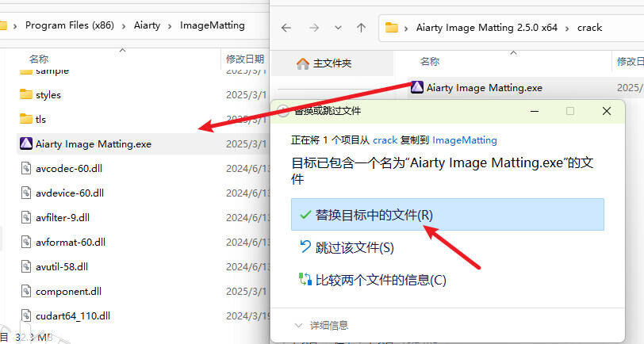Screen dimensions: 644x344
Task: Click avdevice-60.dll file icon
Action: (x=26, y=193)
